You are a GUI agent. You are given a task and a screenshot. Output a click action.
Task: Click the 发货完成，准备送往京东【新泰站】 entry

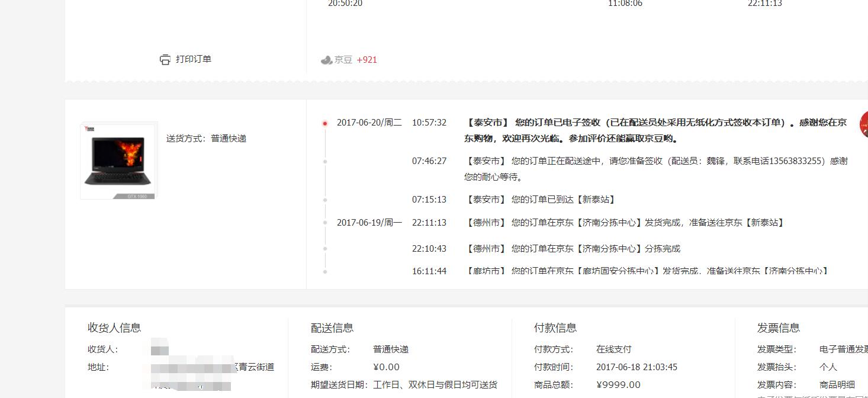pyautogui.click(x=625, y=223)
